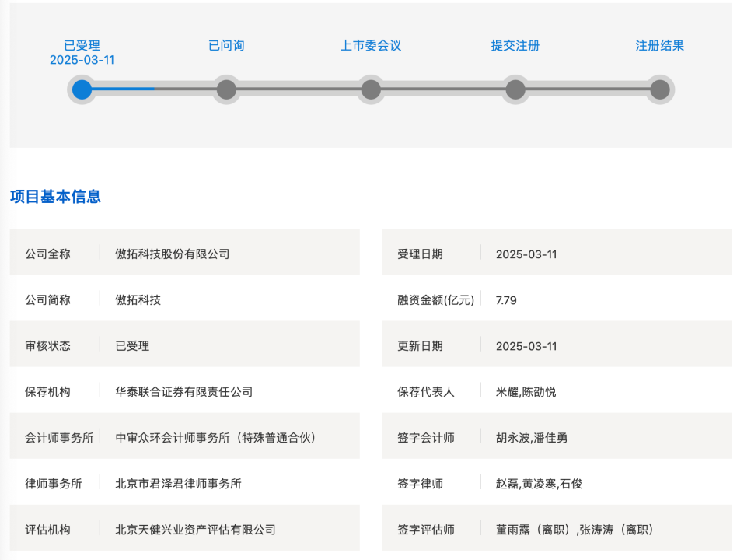This screenshot has height=560, width=744.
Task: Click the 会计师事务所 field label
Action: tap(59, 438)
